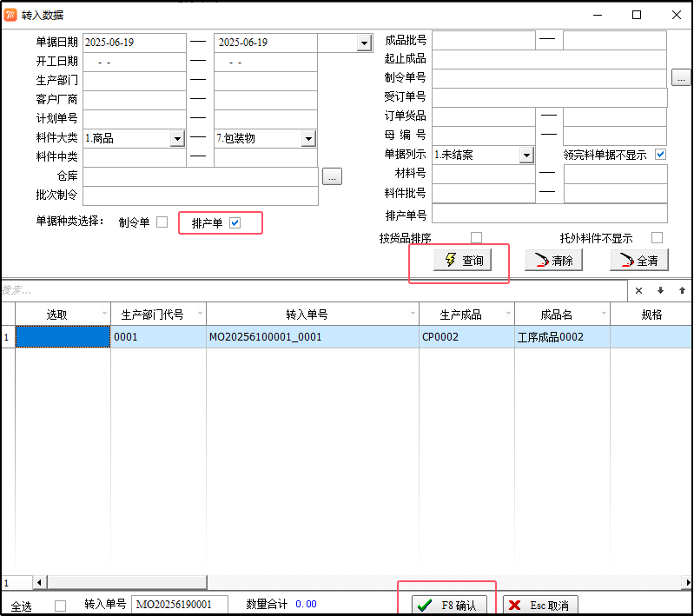Image resolution: width=694 pixels, height=616 pixels.
Task: Expand the 7.包装物 dropdown
Action: tap(307, 138)
